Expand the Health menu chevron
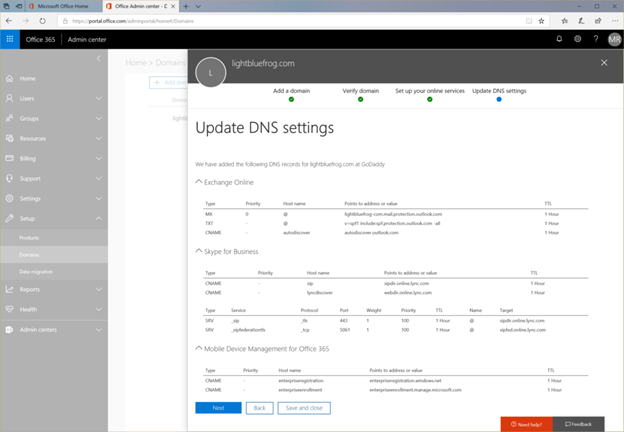624x432 pixels. pyautogui.click(x=99, y=309)
